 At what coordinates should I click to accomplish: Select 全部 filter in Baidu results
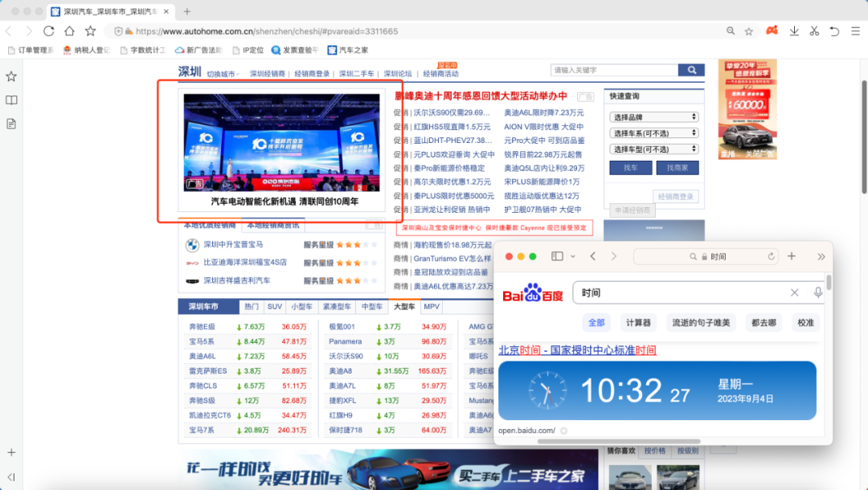pos(596,322)
